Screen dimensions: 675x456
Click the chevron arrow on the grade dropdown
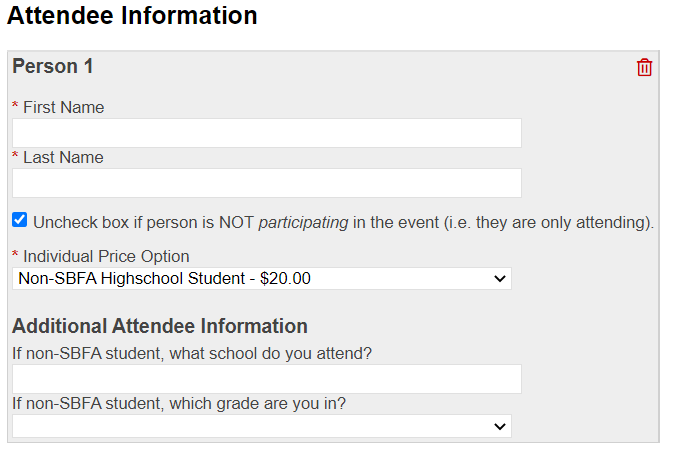[x=500, y=426]
